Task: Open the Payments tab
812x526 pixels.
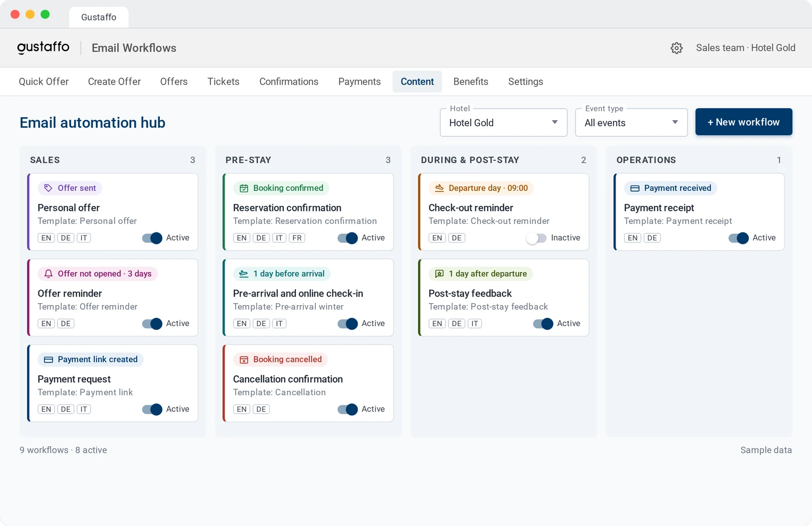Action: pyautogui.click(x=359, y=82)
